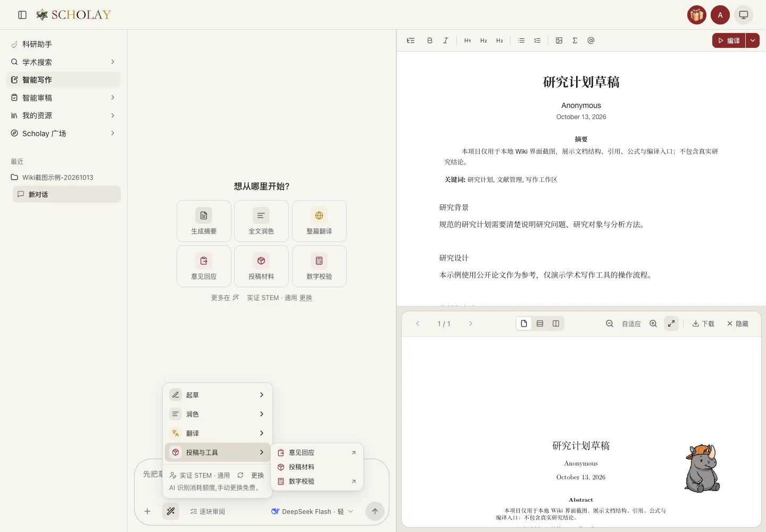The height and width of the screenshot is (532, 766).
Task: Open the 翻译 submenu
Action: (218, 433)
